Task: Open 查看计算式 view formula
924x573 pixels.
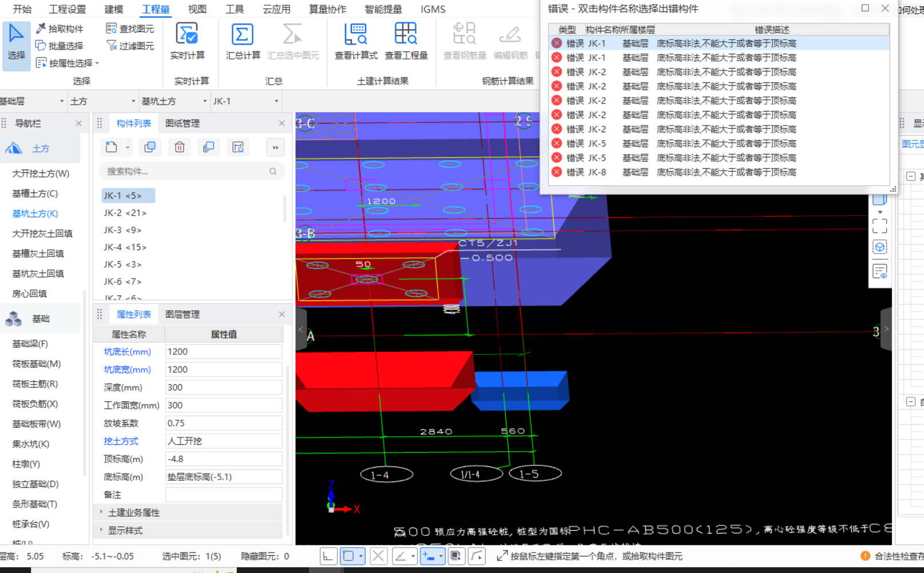Action: point(356,41)
